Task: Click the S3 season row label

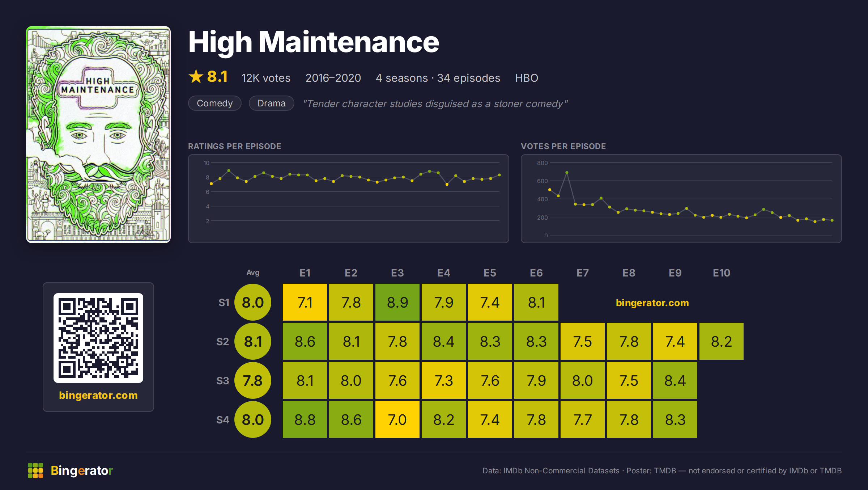Action: tap(223, 381)
